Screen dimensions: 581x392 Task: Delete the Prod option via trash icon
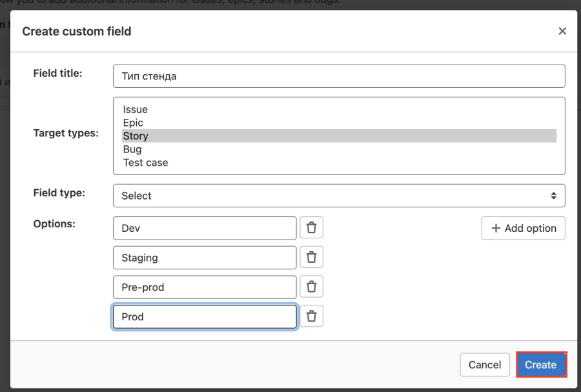(311, 316)
